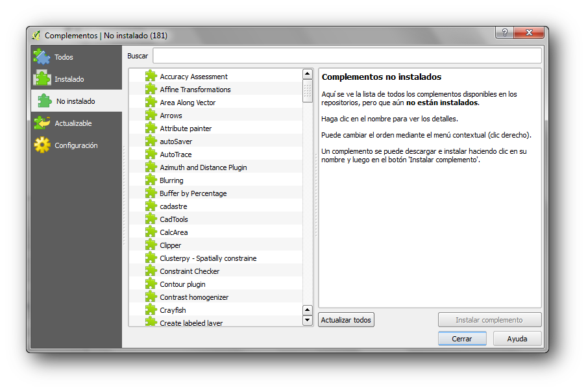Image resolution: width=588 pixels, height=392 pixels.
Task: Select the Area Along Vector plugin name
Action: [x=188, y=103]
